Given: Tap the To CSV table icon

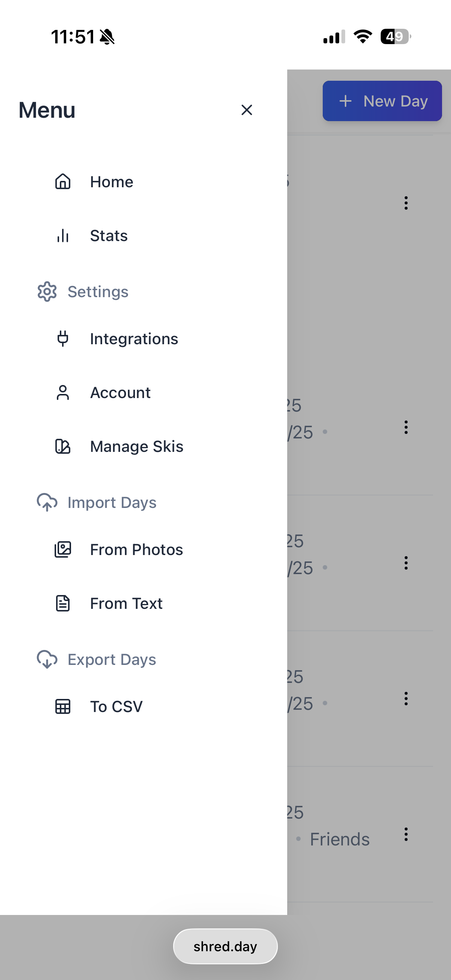Looking at the screenshot, I should [x=63, y=706].
